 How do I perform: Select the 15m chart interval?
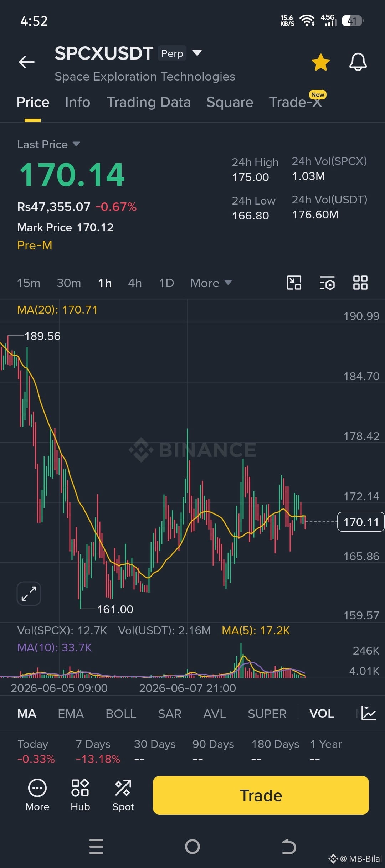click(x=29, y=283)
